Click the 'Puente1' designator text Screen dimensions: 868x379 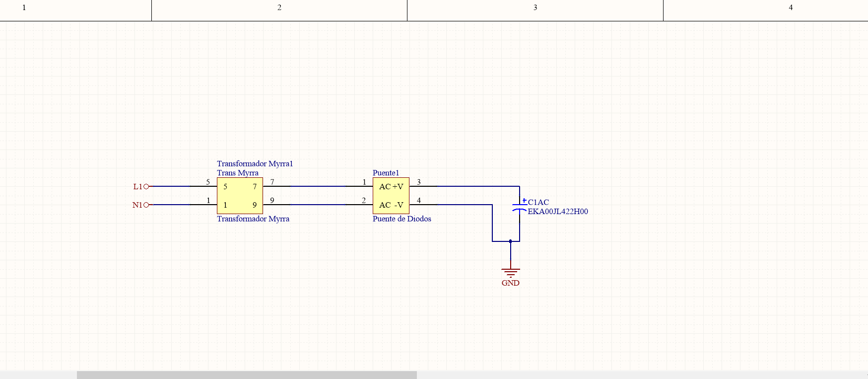(x=386, y=173)
